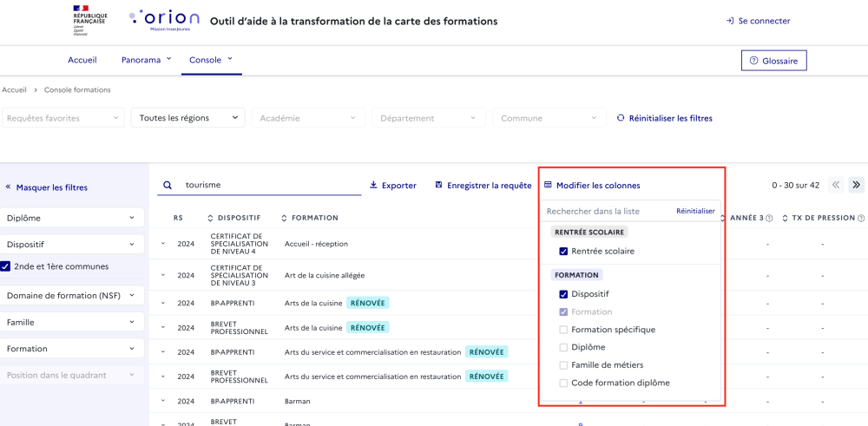Uncheck the Dispositif column checkbox
This screenshot has height=426, width=868.
563,294
